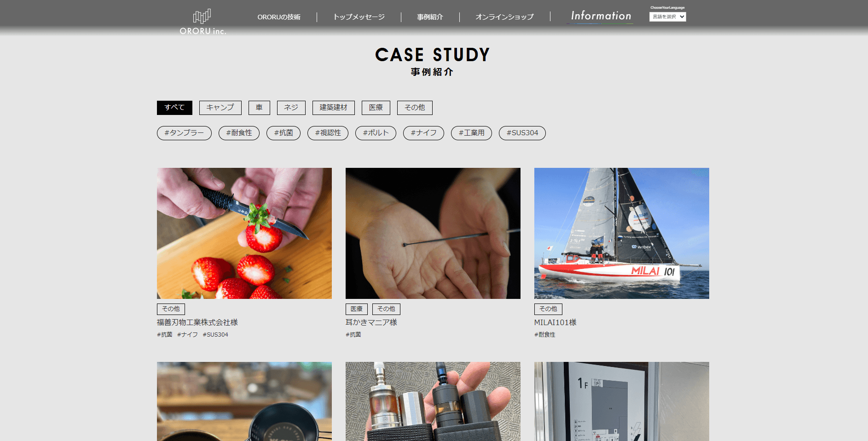868x441 pixels.
Task: Toggle the #耐食性 tag pill
Action: click(239, 133)
